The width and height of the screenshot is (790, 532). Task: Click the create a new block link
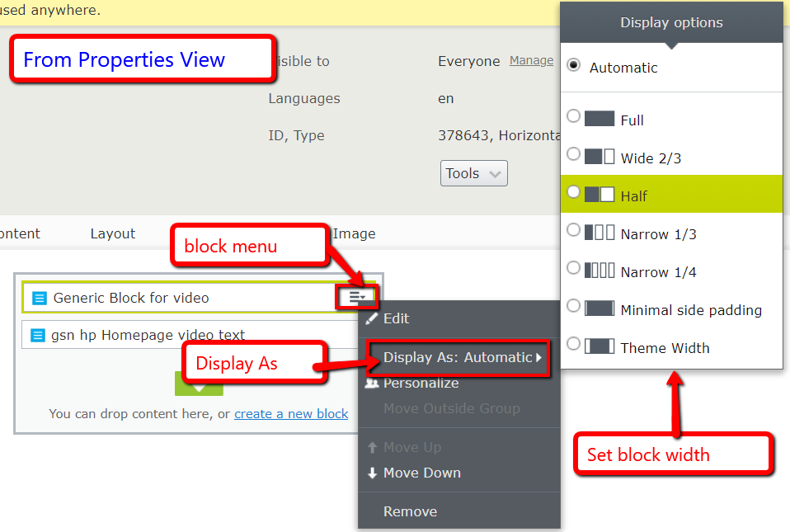tap(291, 414)
